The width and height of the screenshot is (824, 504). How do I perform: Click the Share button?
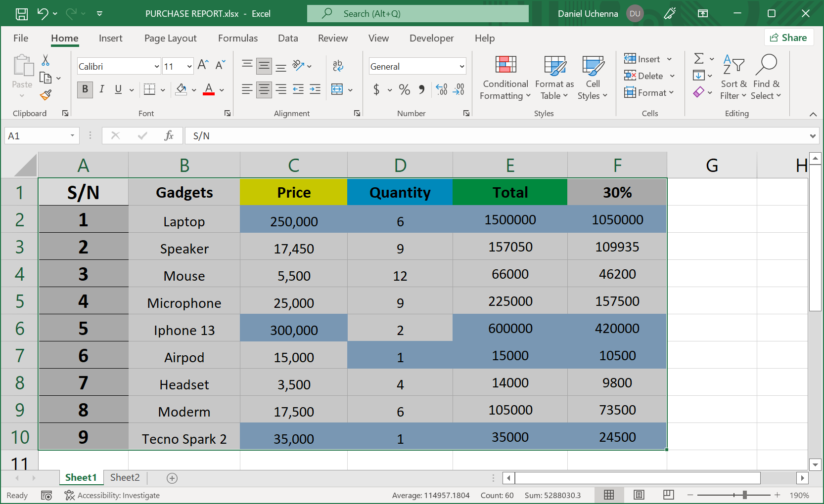(x=789, y=37)
